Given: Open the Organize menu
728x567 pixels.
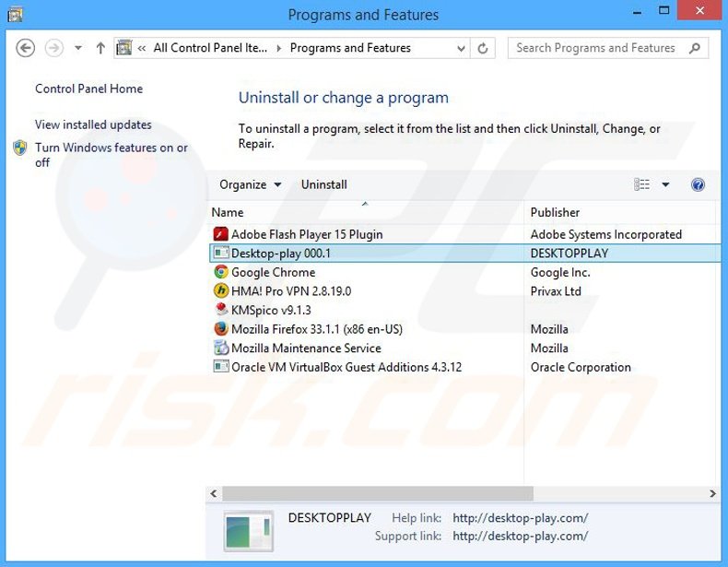Looking at the screenshot, I should click(x=251, y=184).
